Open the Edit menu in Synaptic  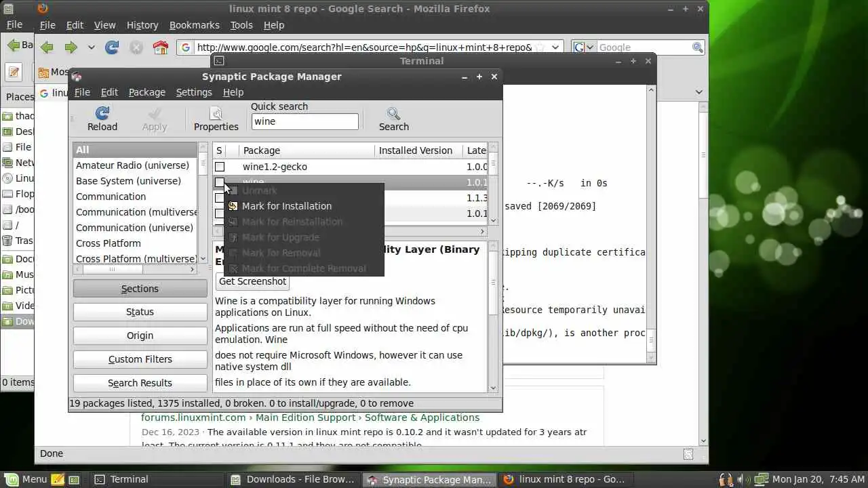[x=109, y=92]
